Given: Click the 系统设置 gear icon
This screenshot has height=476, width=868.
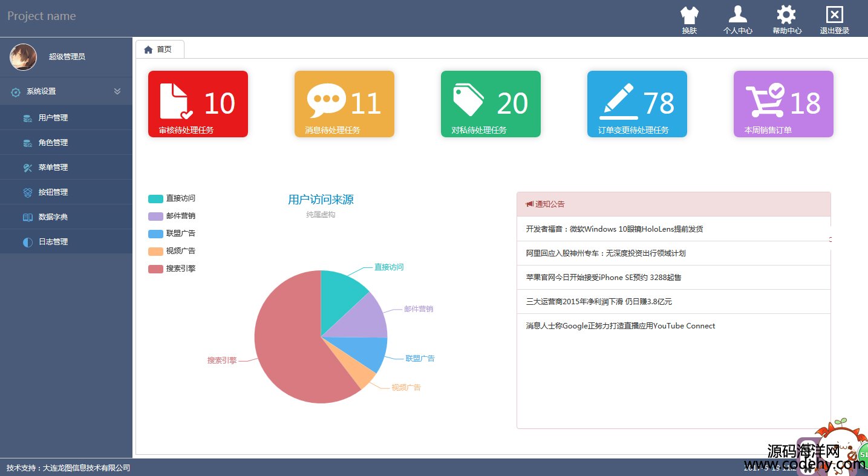Looking at the screenshot, I should pos(16,92).
